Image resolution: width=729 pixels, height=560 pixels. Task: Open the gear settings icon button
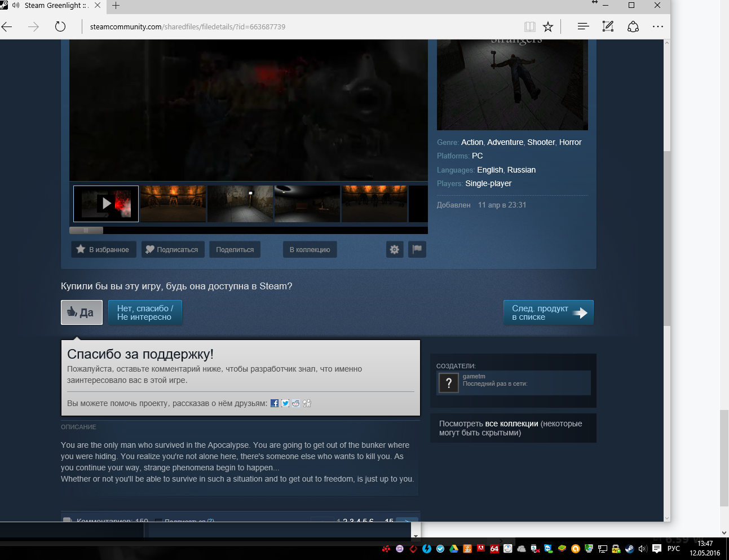pos(395,249)
